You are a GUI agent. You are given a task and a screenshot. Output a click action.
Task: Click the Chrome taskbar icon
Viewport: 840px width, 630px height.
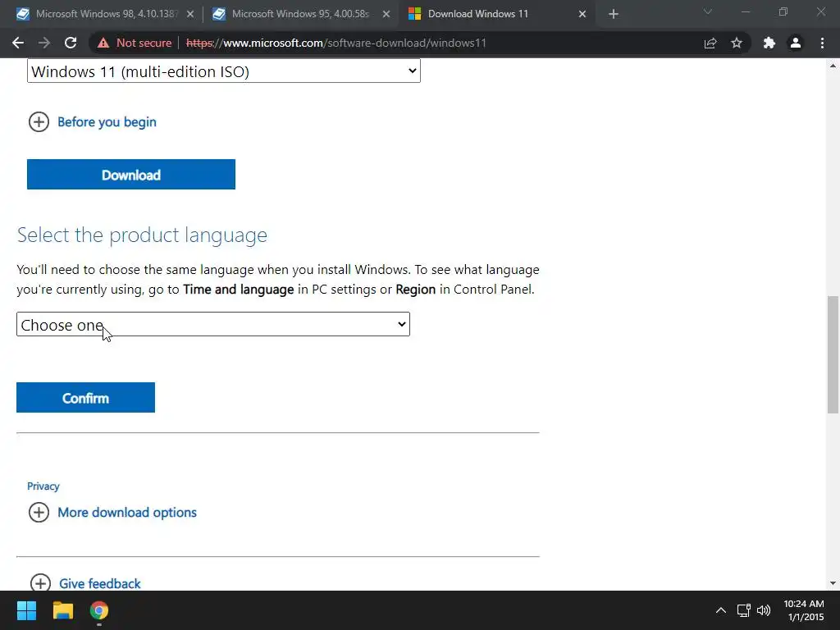click(99, 610)
